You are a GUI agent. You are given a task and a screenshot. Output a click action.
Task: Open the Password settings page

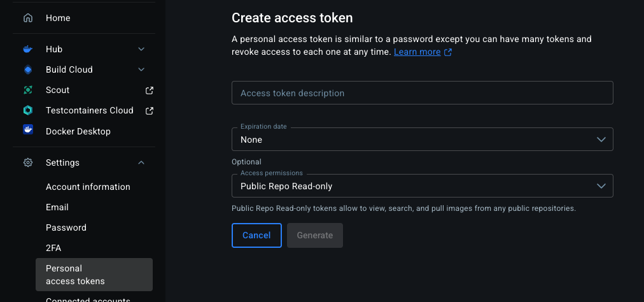point(66,227)
